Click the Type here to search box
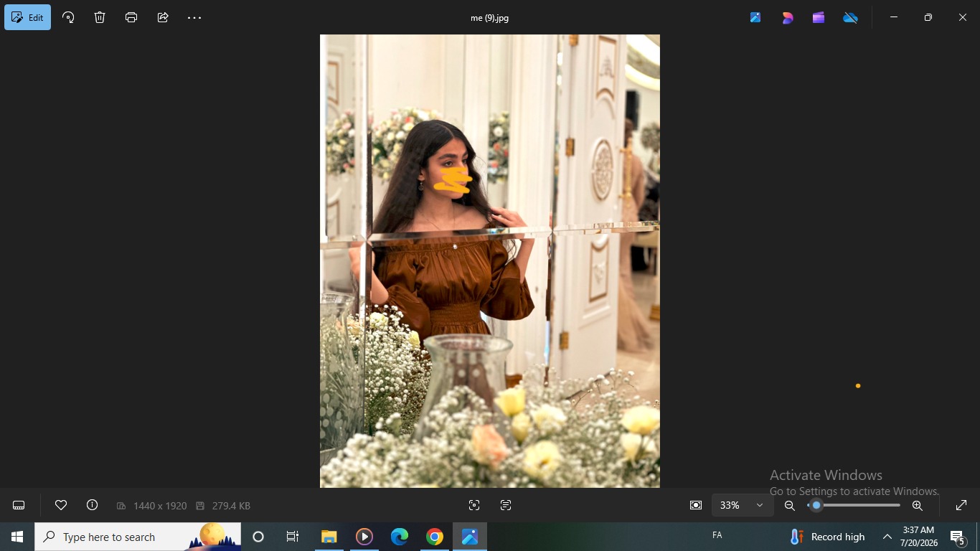The height and width of the screenshot is (551, 980). 138,537
